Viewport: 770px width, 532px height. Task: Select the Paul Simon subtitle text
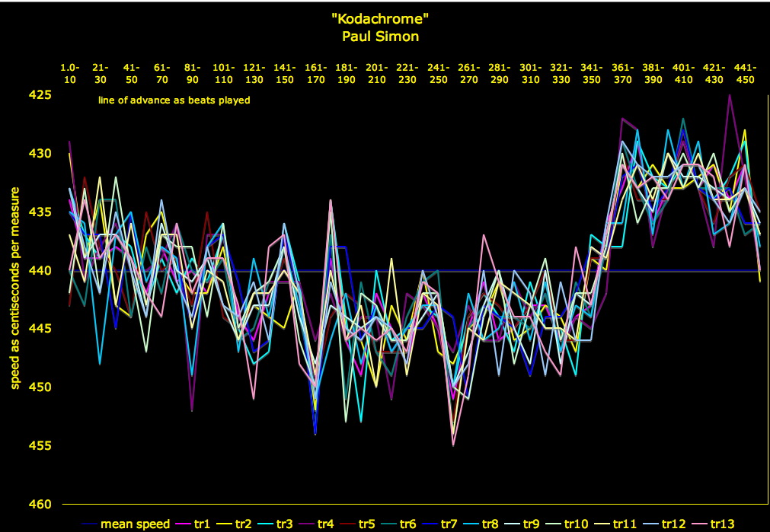tap(384, 35)
